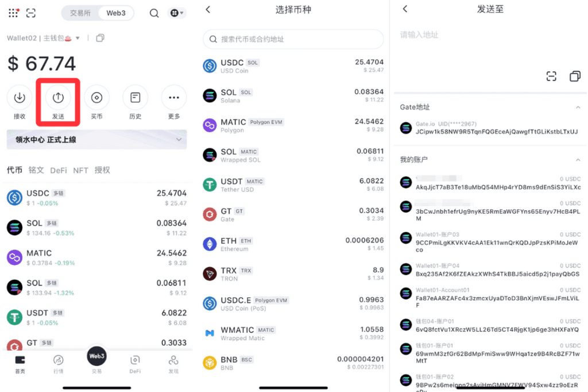
Task: Click the search magnifier icon in header
Action: click(x=154, y=13)
